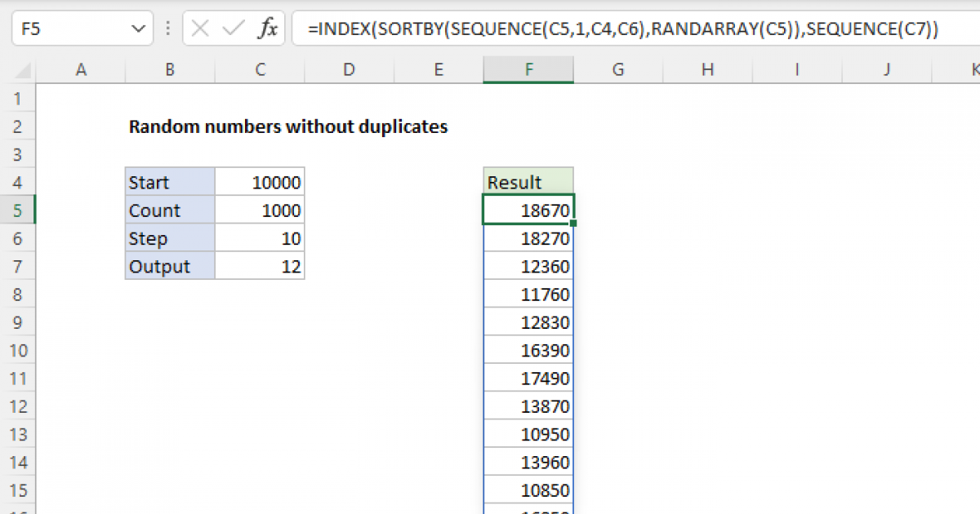Click row header 5 to select row
Image resolution: width=980 pixels, height=514 pixels.
(18, 210)
